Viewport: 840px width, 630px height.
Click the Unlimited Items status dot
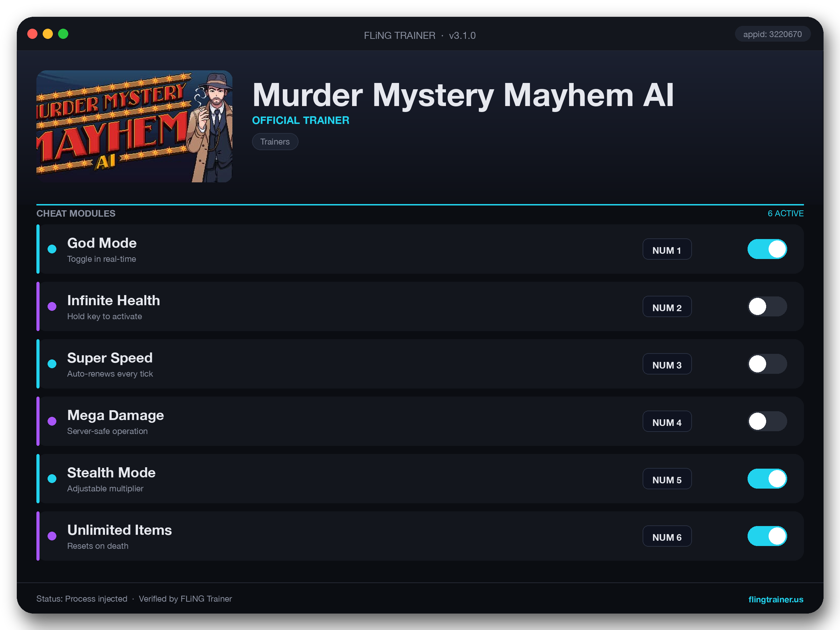click(52, 536)
